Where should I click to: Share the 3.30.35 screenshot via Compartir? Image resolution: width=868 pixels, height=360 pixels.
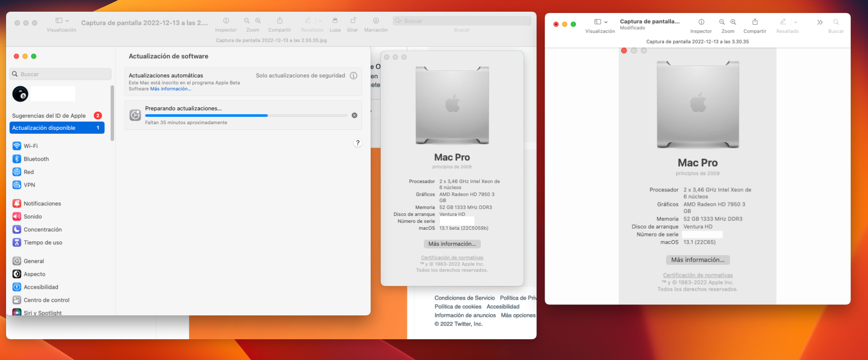click(755, 22)
